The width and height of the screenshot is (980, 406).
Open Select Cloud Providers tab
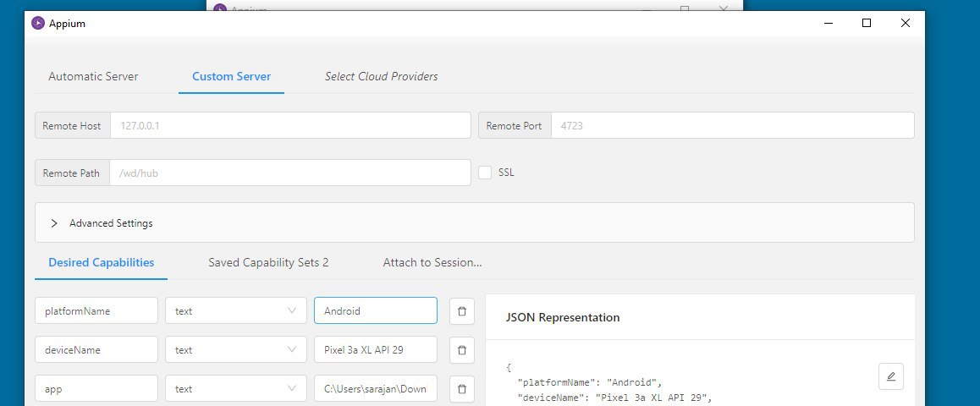point(381,76)
